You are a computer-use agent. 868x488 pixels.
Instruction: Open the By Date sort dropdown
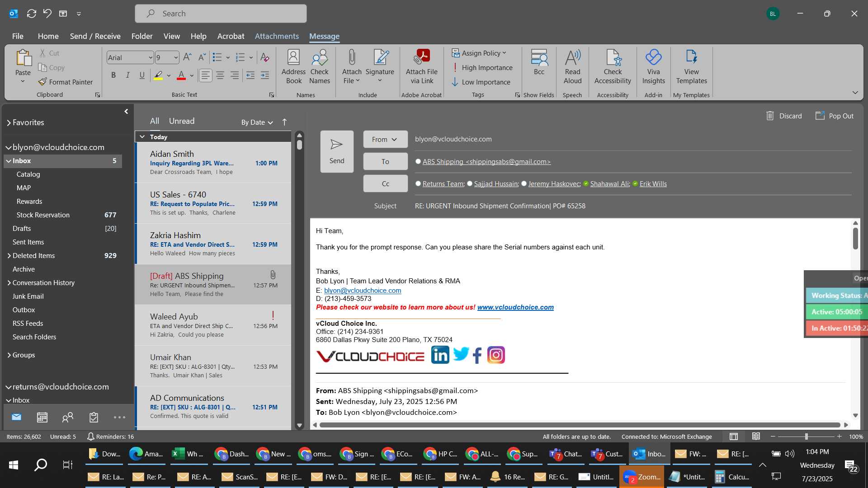point(257,122)
